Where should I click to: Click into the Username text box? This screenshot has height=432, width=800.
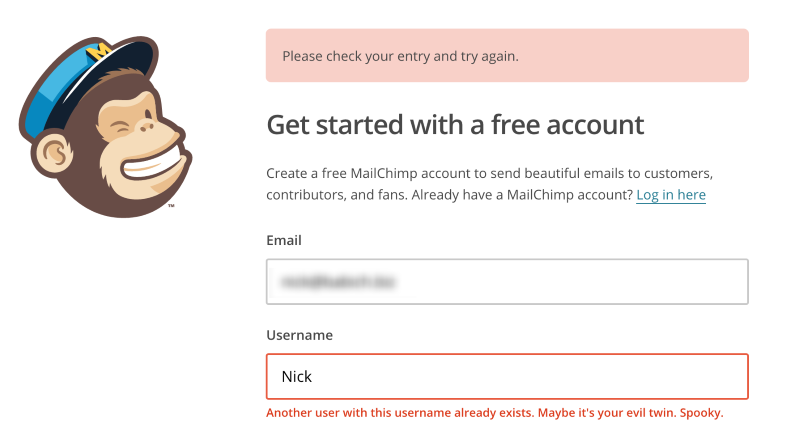[x=507, y=377]
